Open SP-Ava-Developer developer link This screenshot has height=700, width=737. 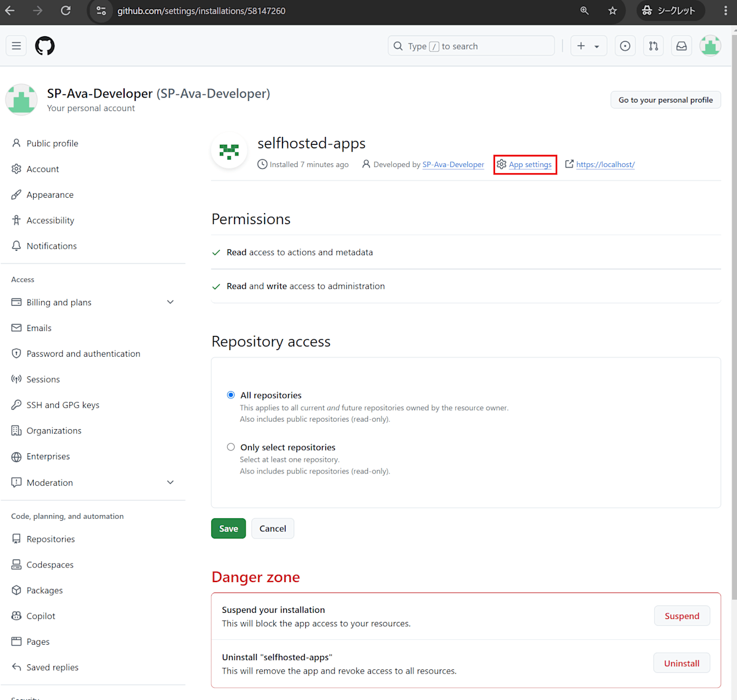click(x=453, y=165)
